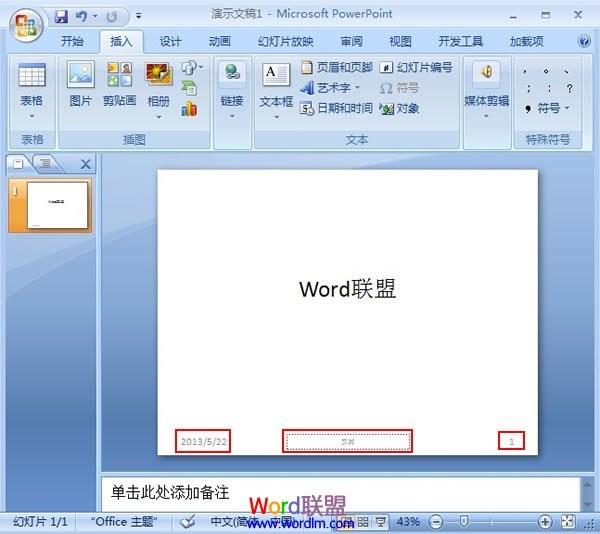Viewport: 600px width, 534px height.
Task: Select the 2013/5/22 date placeholder
Action: [203, 441]
